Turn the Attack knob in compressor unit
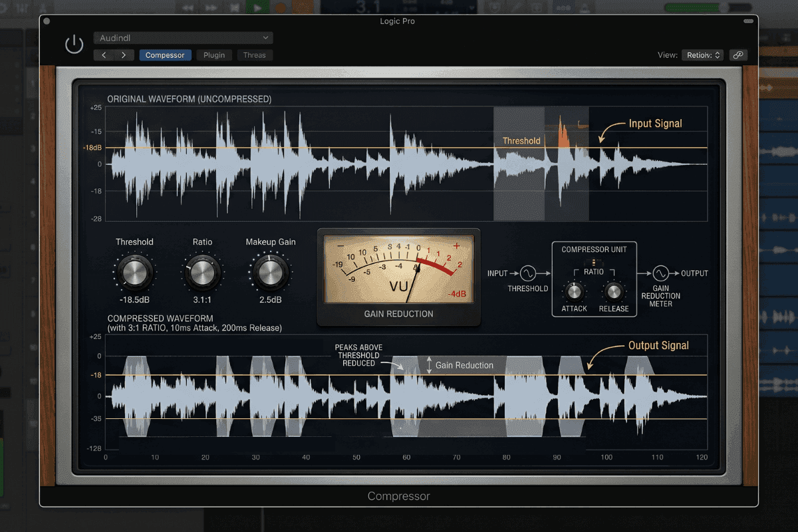The image size is (798, 532). coord(574,291)
